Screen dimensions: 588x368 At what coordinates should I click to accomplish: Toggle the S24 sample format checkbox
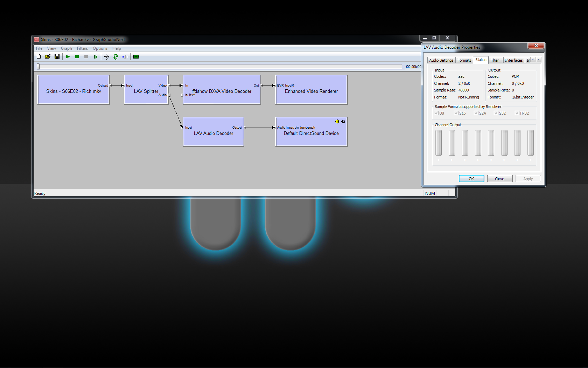[476, 113]
